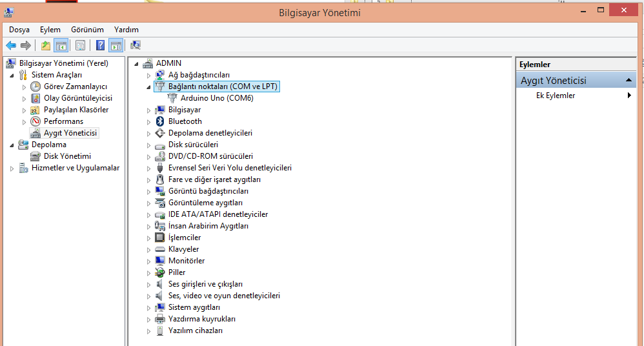
Task: Click the Back arrow toolbar icon
Action: pyautogui.click(x=11, y=45)
